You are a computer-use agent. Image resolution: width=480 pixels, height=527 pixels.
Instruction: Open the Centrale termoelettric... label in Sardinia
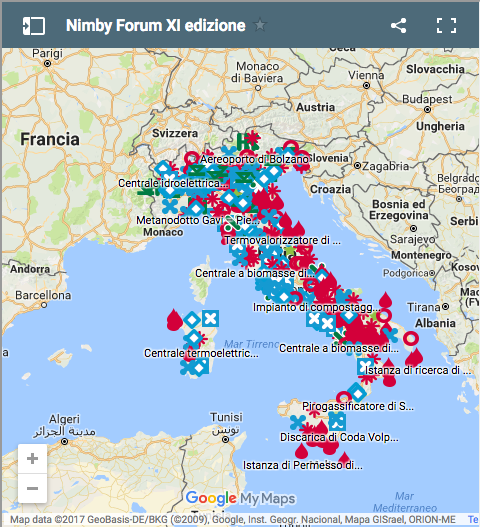(201, 353)
